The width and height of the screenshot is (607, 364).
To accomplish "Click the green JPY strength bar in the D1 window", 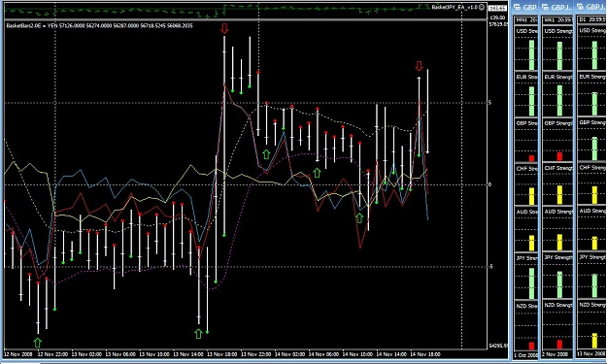I will pos(594,285).
